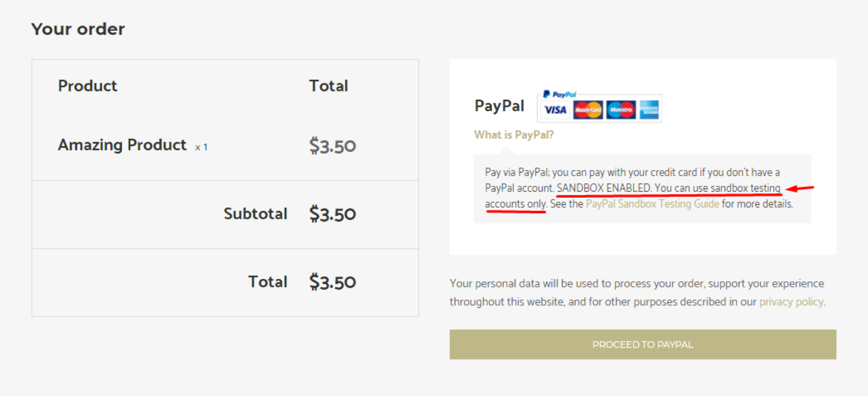Open the "What is PayPal?" link

tap(513, 135)
